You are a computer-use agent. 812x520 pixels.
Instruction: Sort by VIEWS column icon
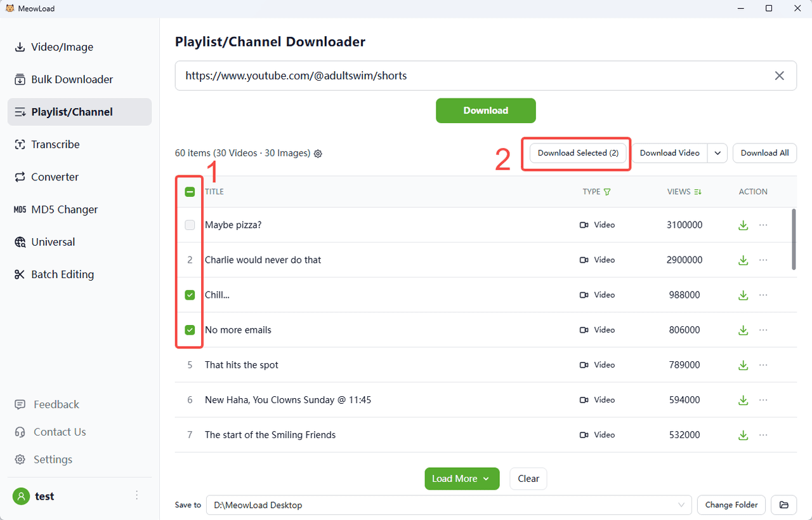698,192
